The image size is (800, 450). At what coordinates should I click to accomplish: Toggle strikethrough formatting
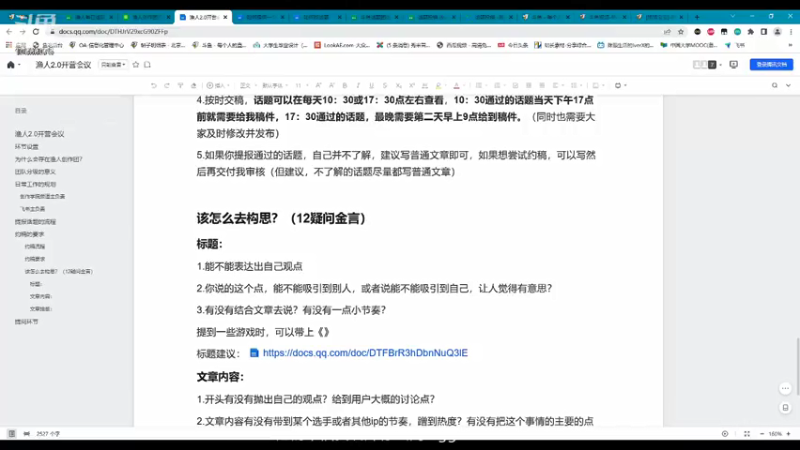(385, 86)
